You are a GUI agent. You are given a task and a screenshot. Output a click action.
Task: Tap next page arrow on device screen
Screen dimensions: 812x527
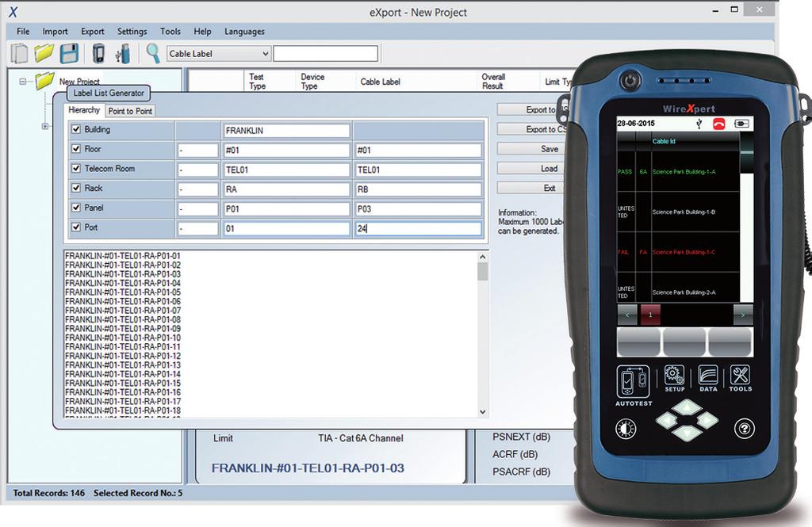pyautogui.click(x=742, y=315)
